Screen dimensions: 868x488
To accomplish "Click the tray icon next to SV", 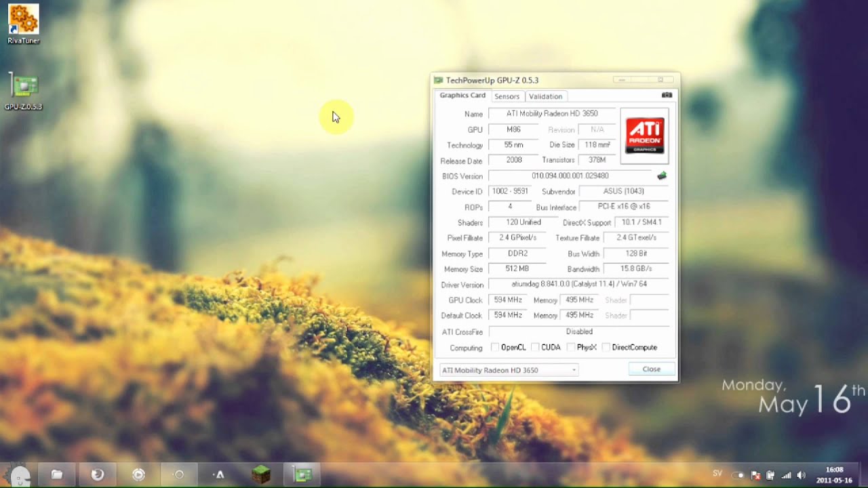I will (x=738, y=475).
